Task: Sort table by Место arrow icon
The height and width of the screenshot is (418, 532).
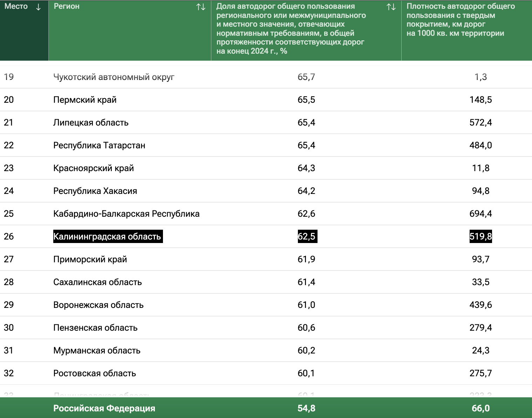Action: pyautogui.click(x=39, y=7)
